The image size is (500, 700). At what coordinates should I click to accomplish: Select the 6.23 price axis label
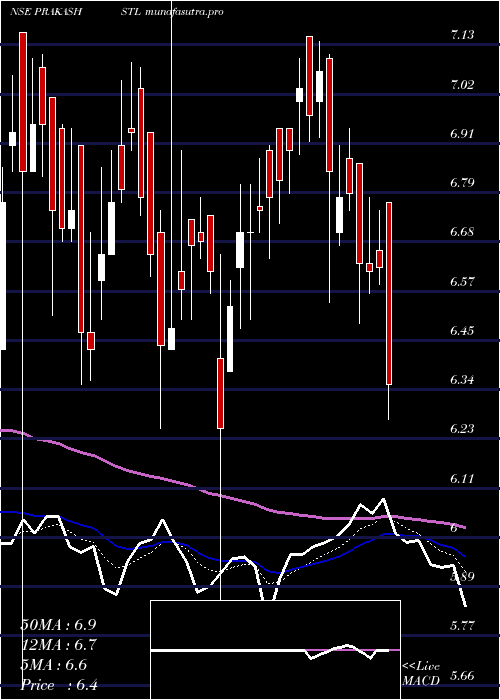[x=462, y=429]
